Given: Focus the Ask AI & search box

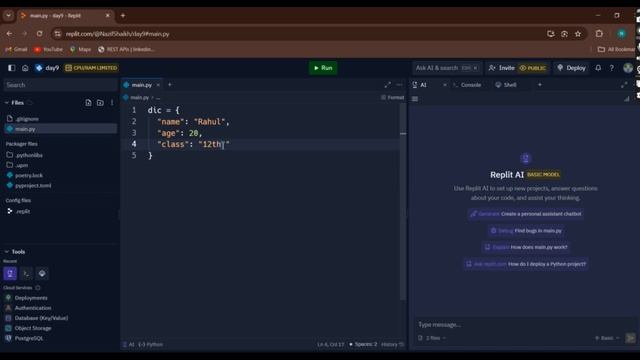Looking at the screenshot, I should coord(446,68).
